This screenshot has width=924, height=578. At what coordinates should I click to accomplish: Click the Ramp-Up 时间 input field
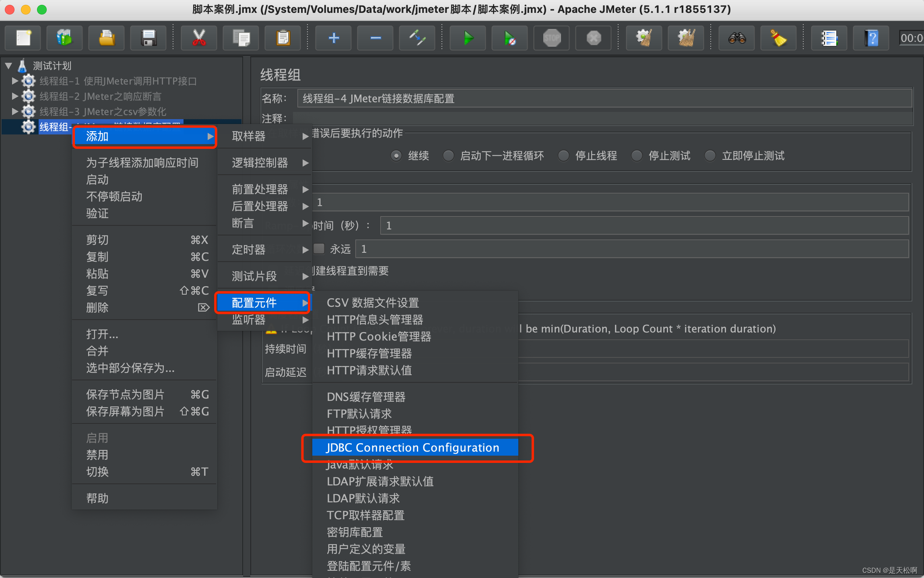coord(644,225)
